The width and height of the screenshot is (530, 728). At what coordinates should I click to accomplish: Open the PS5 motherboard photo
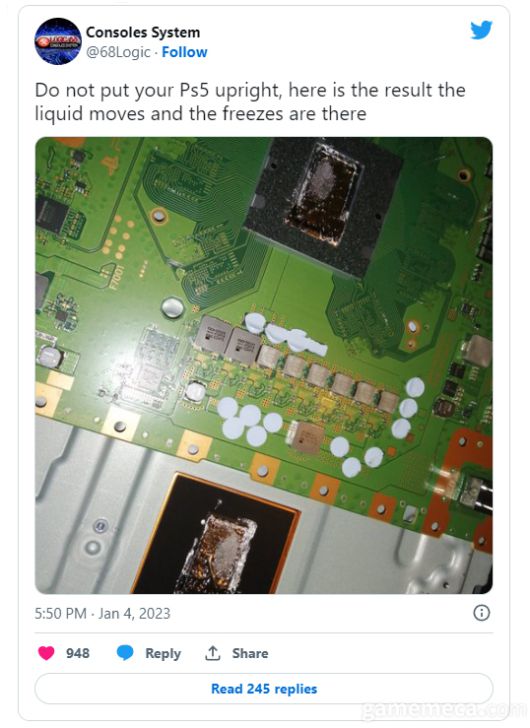[264, 365]
